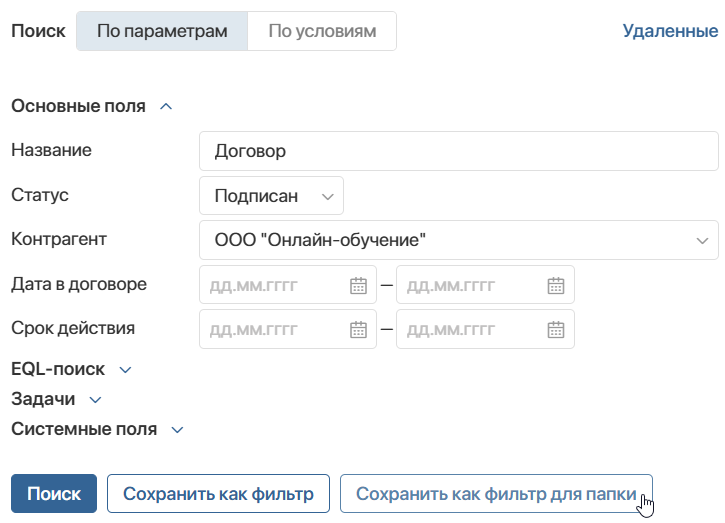Click Дата в договоре end date field
The height and width of the screenshot is (523, 725).
pyautogui.click(x=485, y=285)
